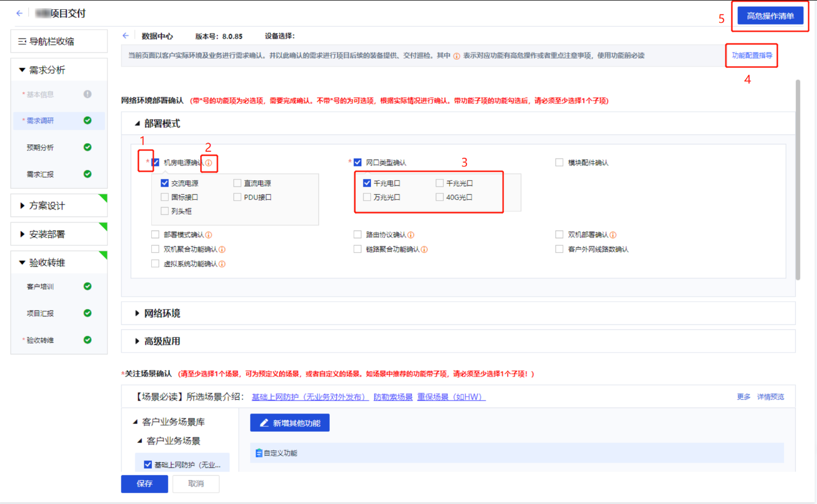Select 客户培训 in the sidebar menu
Screen dimensions: 817x504
pos(41,286)
